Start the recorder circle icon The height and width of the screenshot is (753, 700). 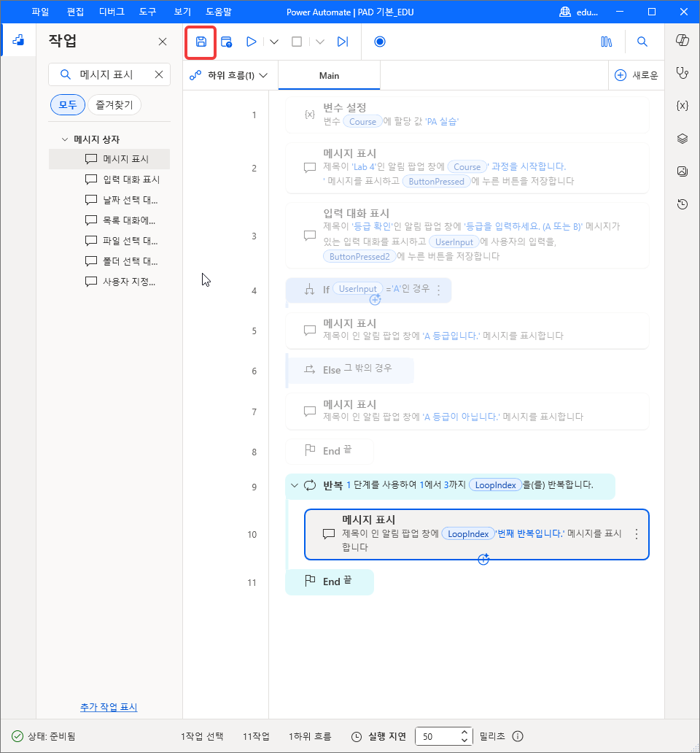coord(379,42)
